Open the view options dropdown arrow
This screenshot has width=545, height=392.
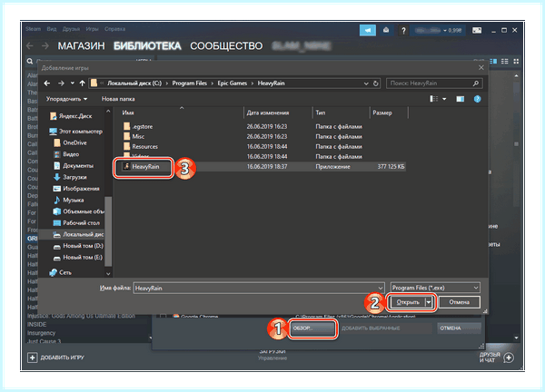click(x=444, y=99)
